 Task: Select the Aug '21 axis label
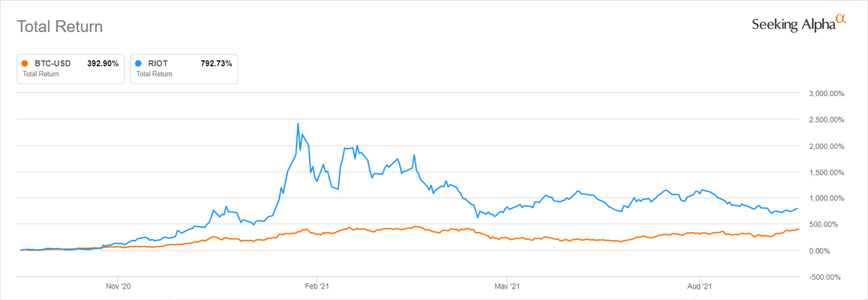point(699,286)
